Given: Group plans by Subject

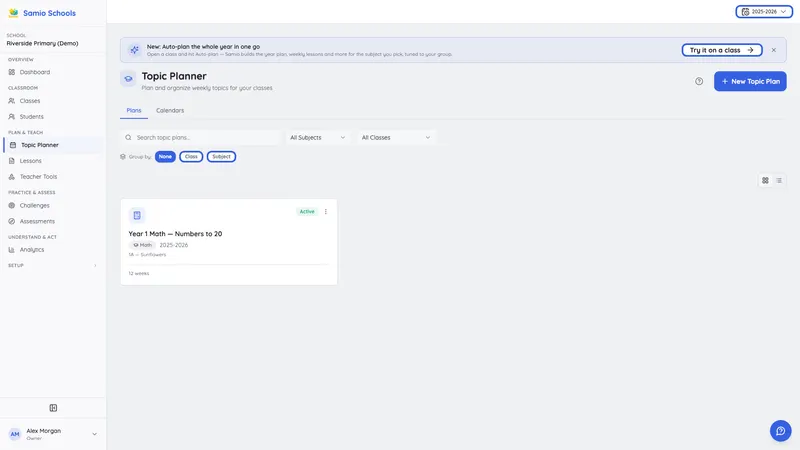Looking at the screenshot, I should (221, 157).
